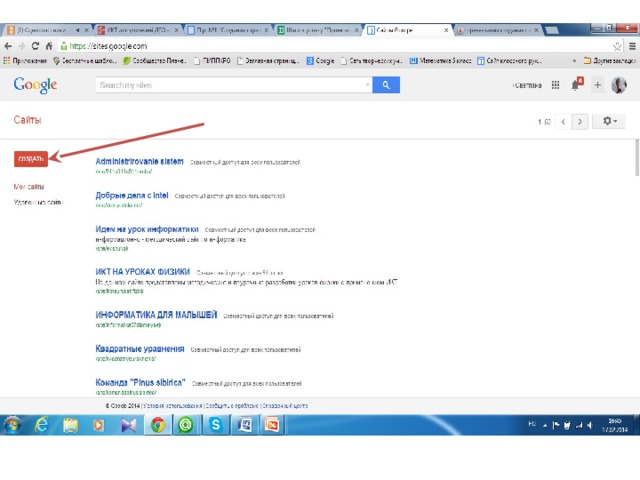Click the Search my sites field
Viewport: 640px width, 480px height.
(x=234, y=85)
